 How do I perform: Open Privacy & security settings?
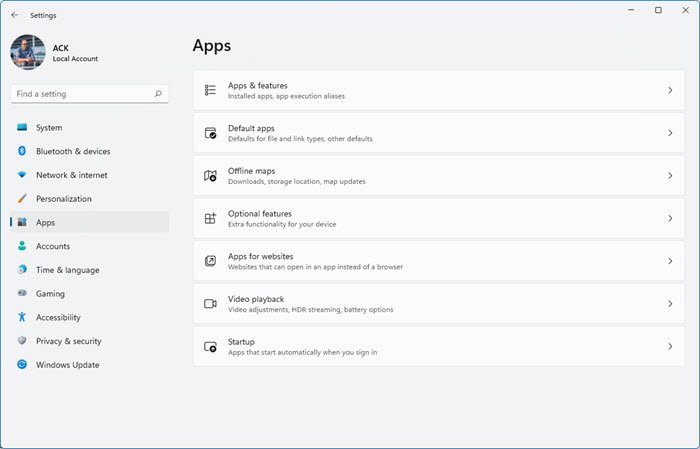[x=68, y=341]
